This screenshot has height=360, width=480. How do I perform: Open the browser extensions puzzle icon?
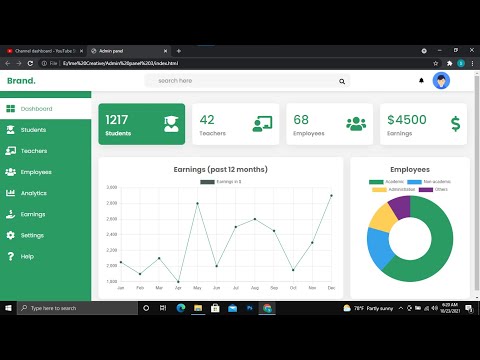449,63
